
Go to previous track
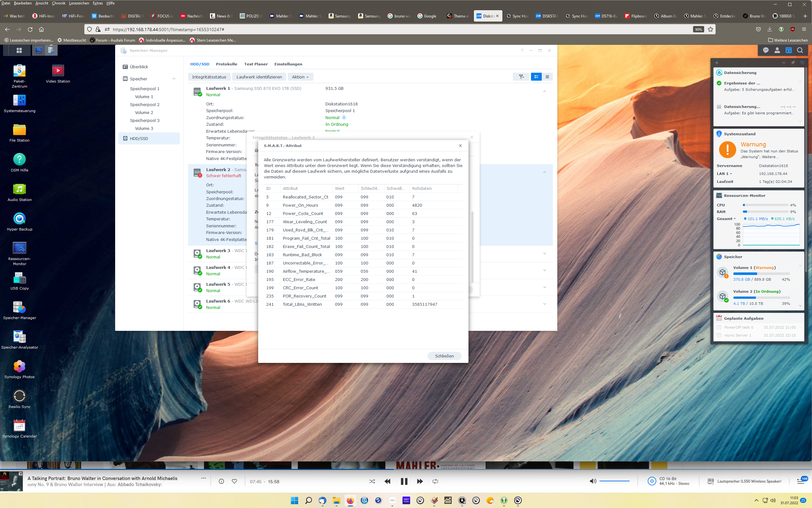tap(388, 481)
